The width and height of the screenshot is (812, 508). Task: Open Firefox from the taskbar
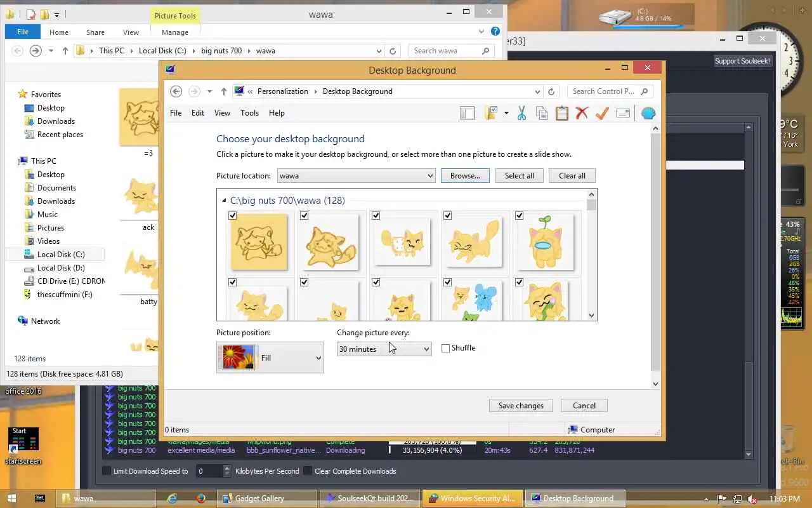(200, 498)
